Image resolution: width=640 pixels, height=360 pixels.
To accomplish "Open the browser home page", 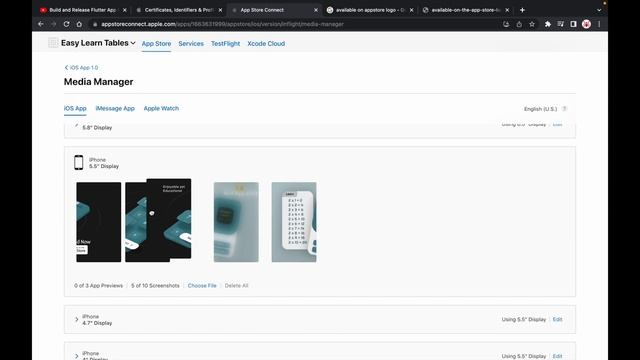I will tap(79, 24).
